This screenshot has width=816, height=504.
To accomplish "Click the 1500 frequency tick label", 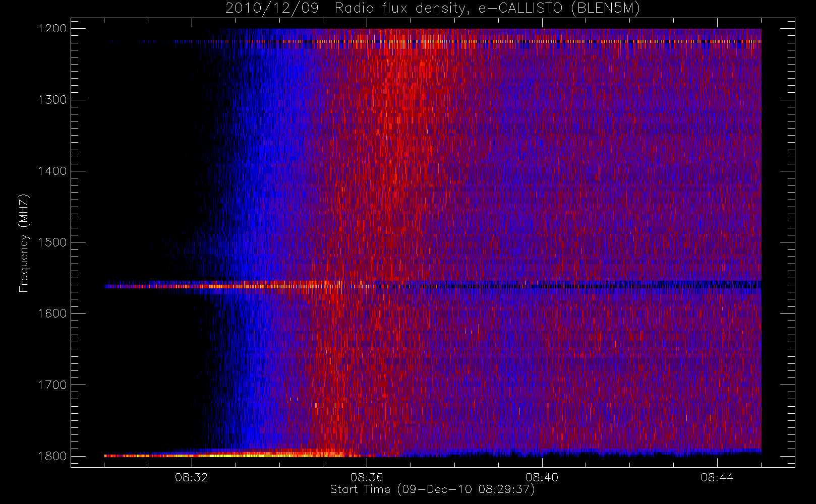I will (52, 242).
